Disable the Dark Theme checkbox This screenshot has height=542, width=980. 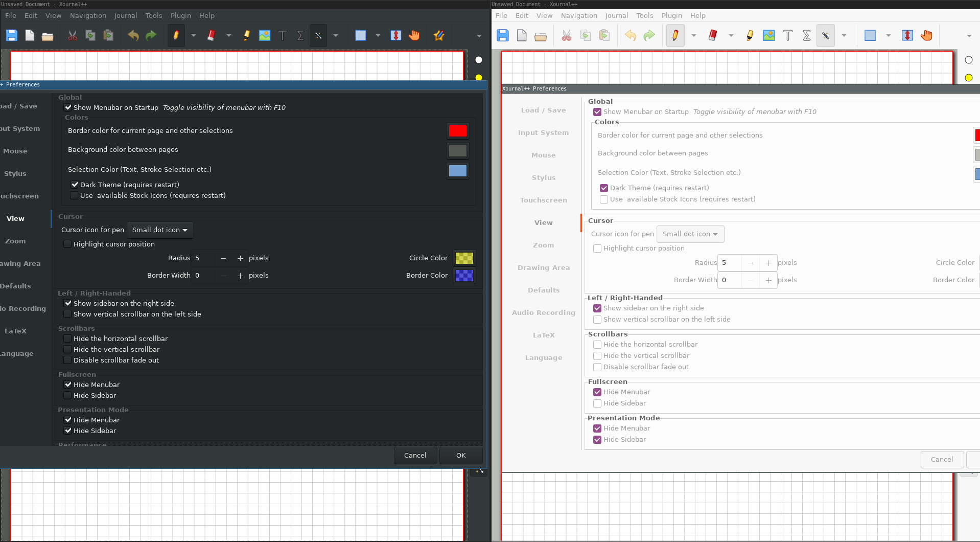pyautogui.click(x=74, y=184)
